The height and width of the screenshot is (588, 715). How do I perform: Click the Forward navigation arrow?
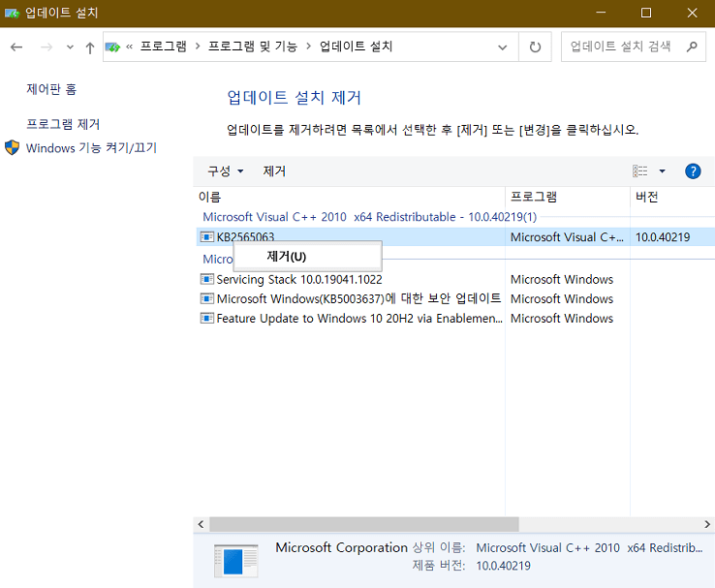(x=47, y=46)
